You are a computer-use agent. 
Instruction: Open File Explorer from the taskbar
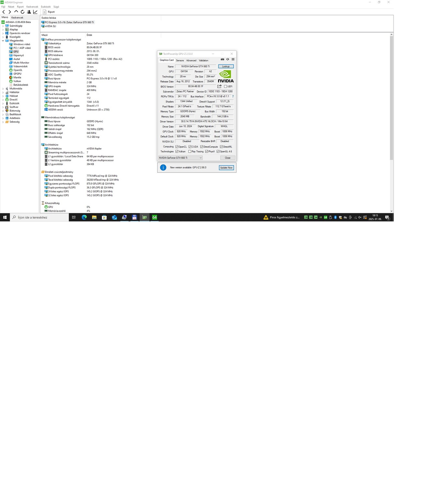pos(94,217)
